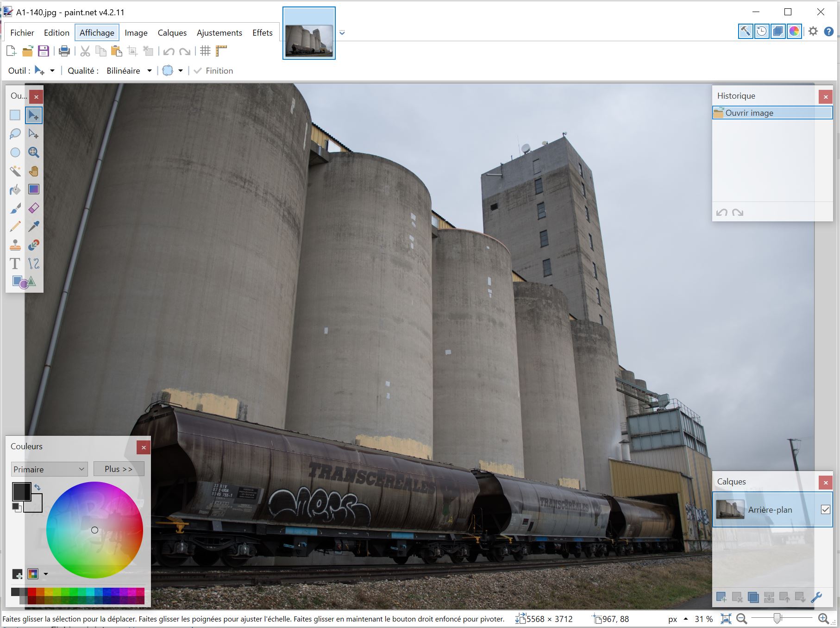Screen dimensions: 840x628
Task: Open the Calques menu
Action: 172,33
